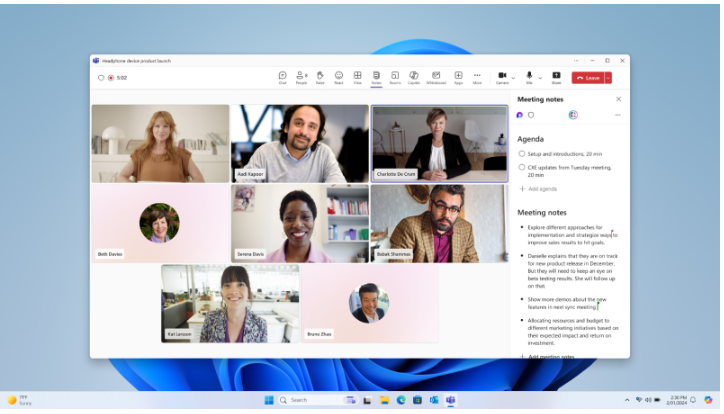
Task: Click the shield privacy icon near timer
Action: point(101,78)
